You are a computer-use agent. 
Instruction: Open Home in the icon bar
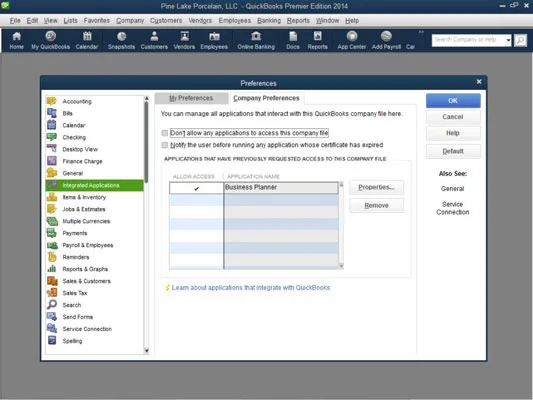point(16,40)
